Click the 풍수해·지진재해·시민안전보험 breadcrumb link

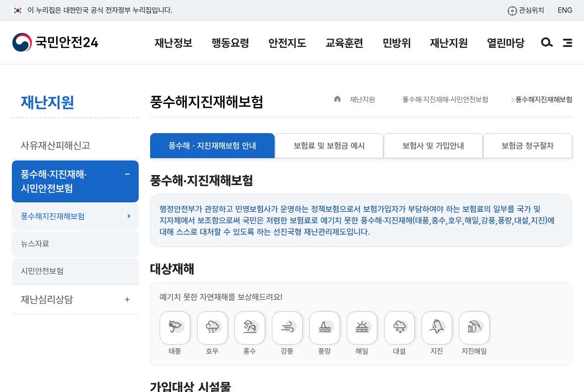[x=445, y=99]
